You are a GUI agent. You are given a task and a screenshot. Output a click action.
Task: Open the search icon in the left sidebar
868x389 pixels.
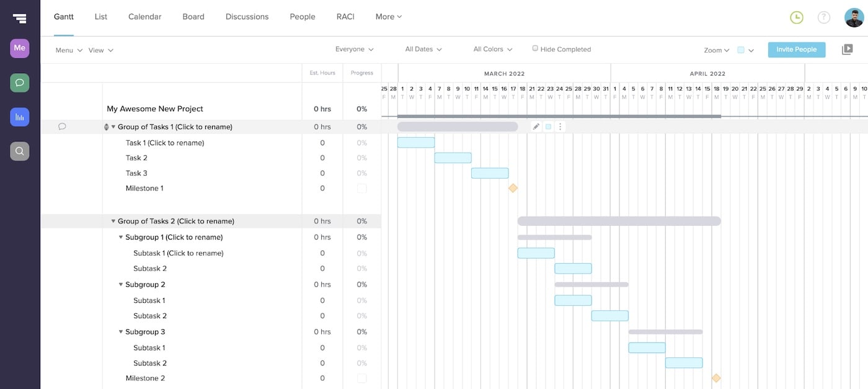19,150
